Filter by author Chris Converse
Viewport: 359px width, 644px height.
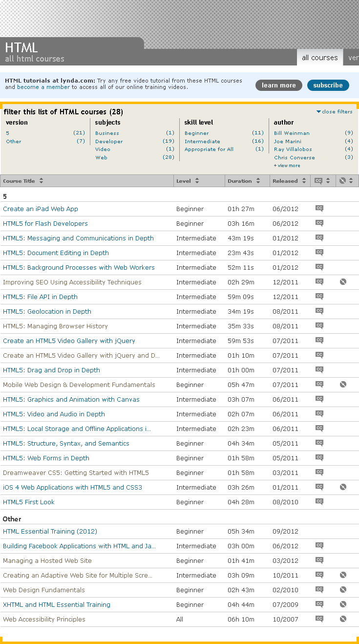(295, 157)
